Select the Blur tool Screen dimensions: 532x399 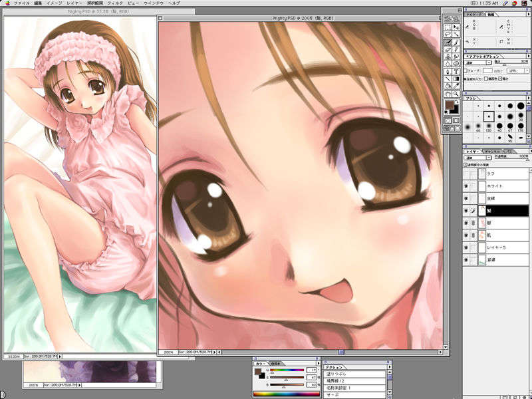[x=448, y=64]
